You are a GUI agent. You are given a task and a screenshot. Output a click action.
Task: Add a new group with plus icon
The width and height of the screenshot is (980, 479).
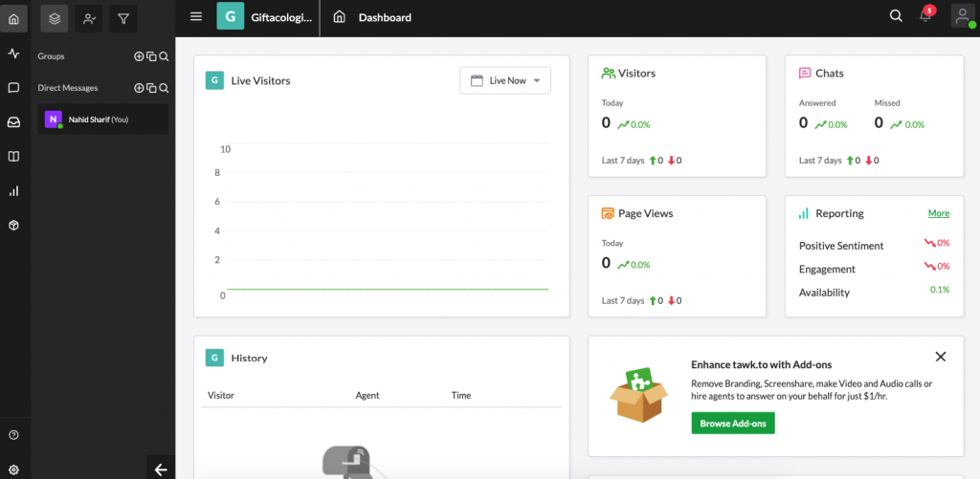point(139,56)
